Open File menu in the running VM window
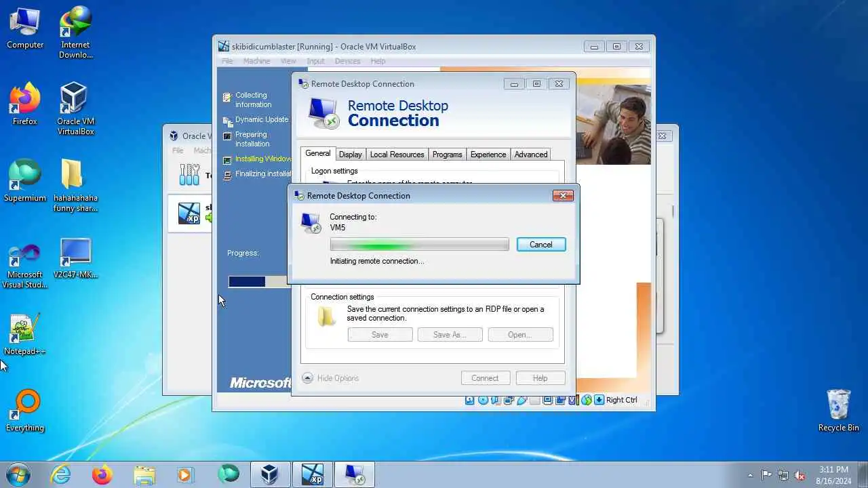 (227, 61)
